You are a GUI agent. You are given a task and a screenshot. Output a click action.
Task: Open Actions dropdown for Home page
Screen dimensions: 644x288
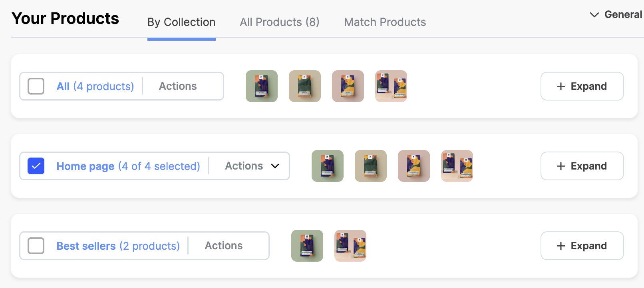[252, 166]
